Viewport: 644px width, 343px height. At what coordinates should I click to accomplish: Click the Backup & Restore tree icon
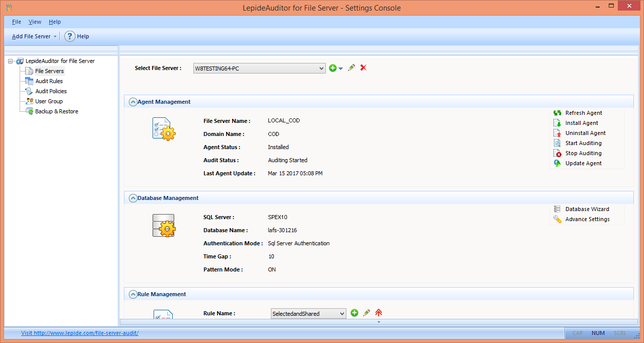tap(30, 111)
